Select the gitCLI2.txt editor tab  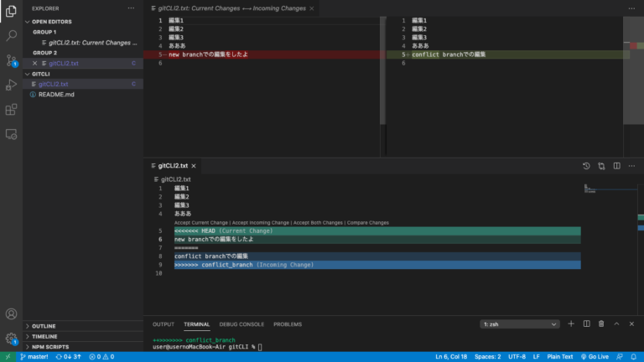tap(173, 166)
